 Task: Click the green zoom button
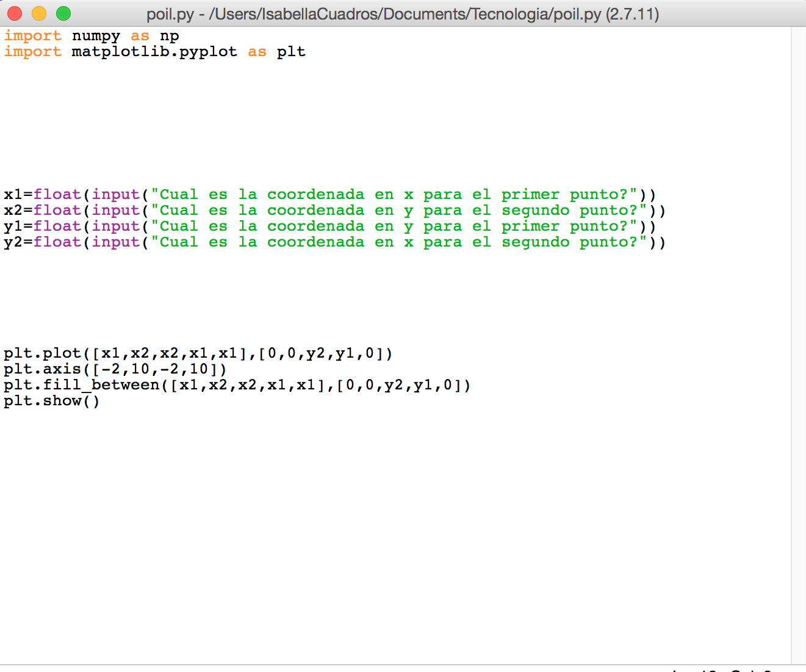pos(63,12)
